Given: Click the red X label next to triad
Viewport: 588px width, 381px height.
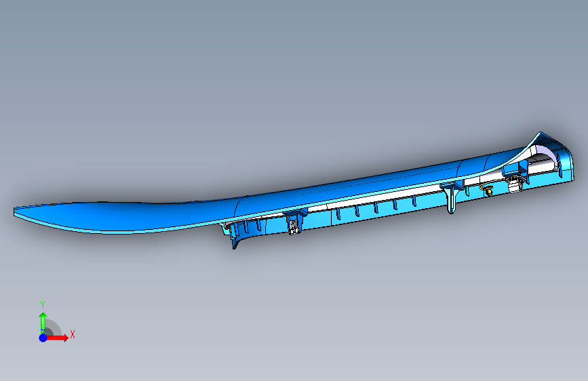Looking at the screenshot, I should [x=73, y=334].
